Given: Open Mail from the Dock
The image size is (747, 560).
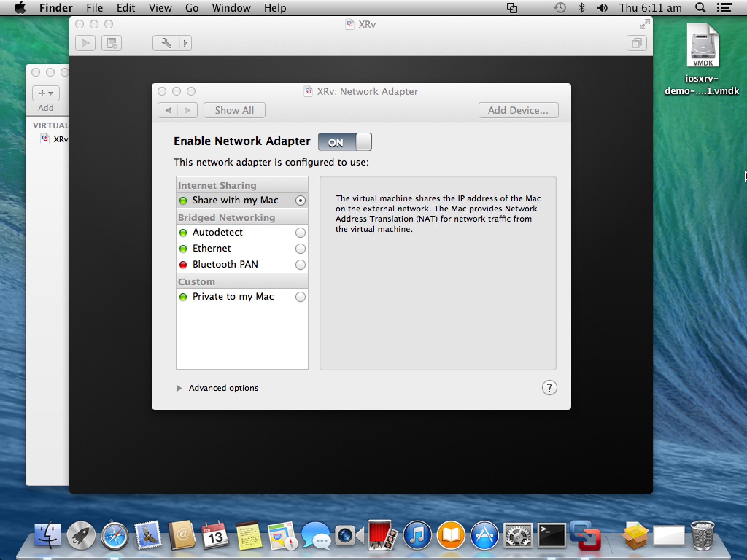Looking at the screenshot, I should tap(148, 536).
